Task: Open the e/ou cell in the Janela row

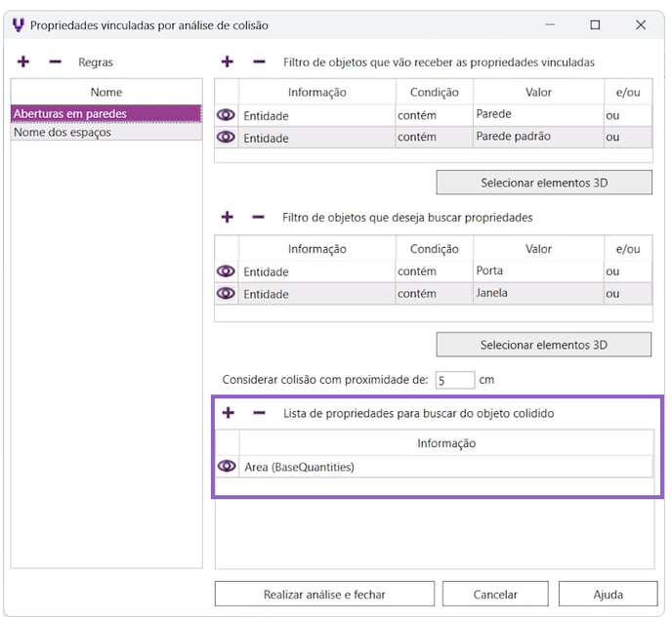Action: pos(625,293)
